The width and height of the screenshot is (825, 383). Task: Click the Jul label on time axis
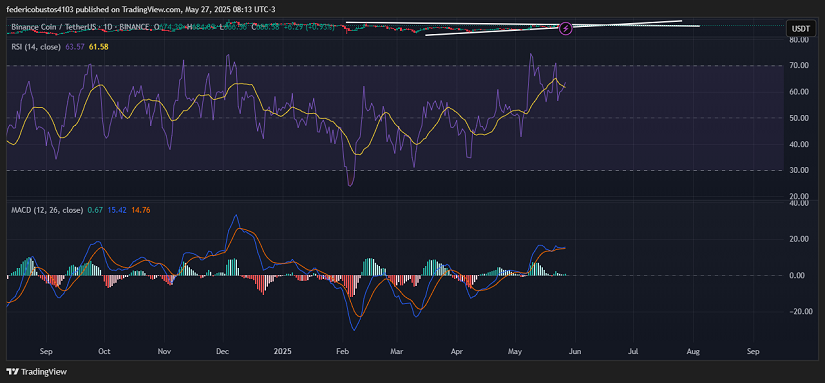[633, 351]
